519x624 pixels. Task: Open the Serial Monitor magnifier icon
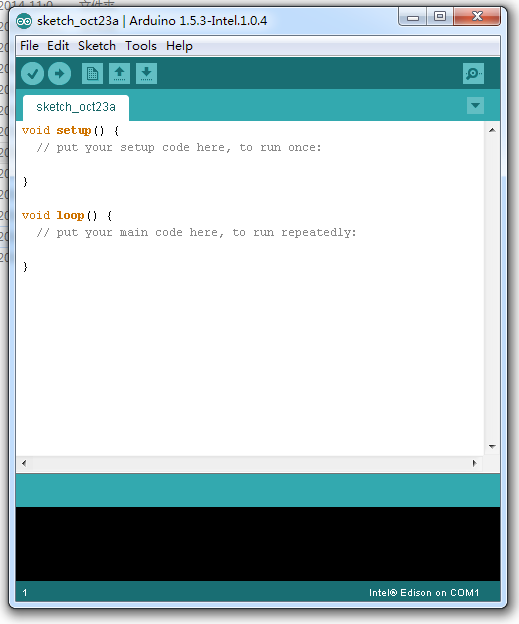coord(473,74)
